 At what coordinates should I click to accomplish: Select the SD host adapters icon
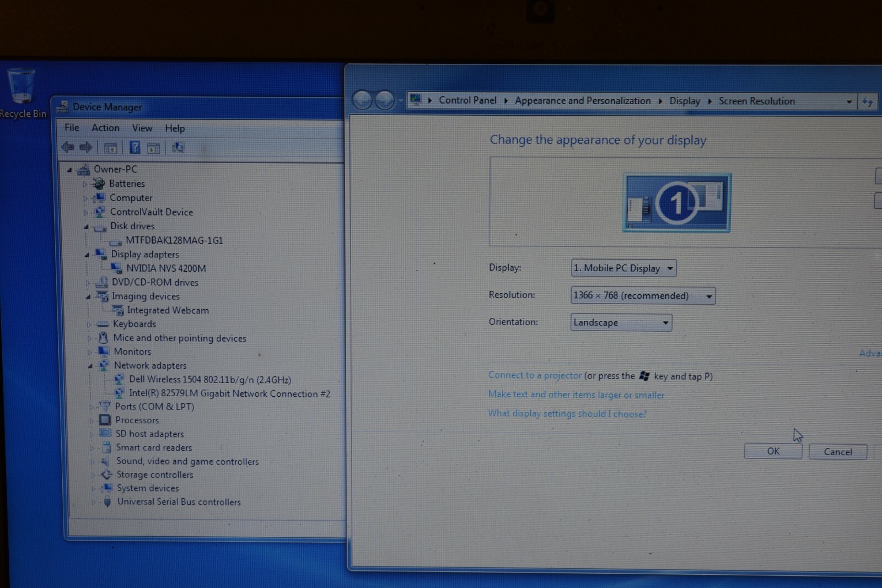click(x=105, y=434)
